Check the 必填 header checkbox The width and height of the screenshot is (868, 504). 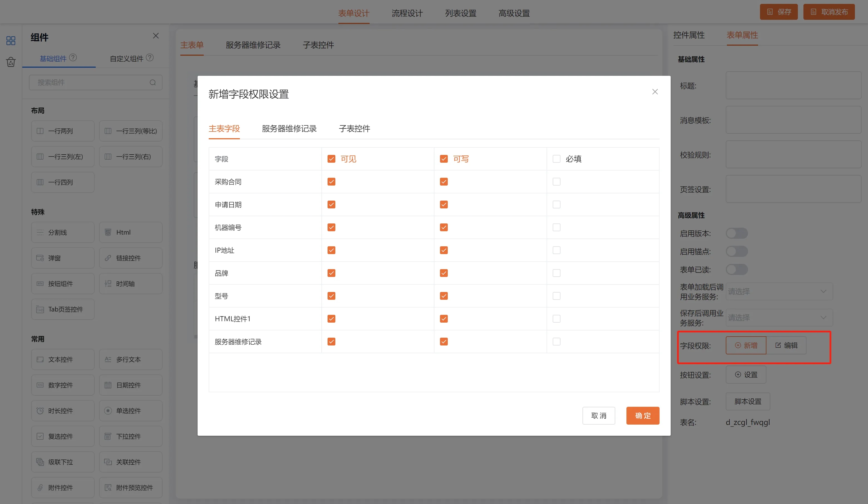556,159
